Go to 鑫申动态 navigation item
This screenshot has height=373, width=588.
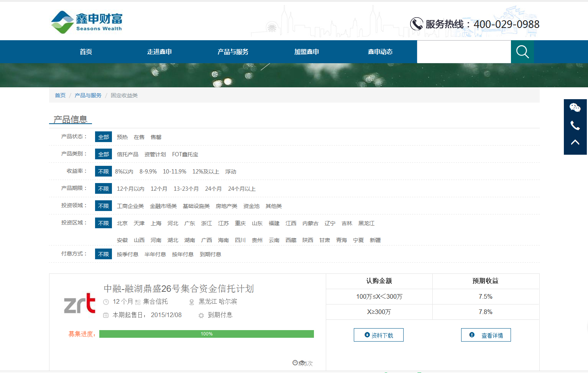click(380, 52)
